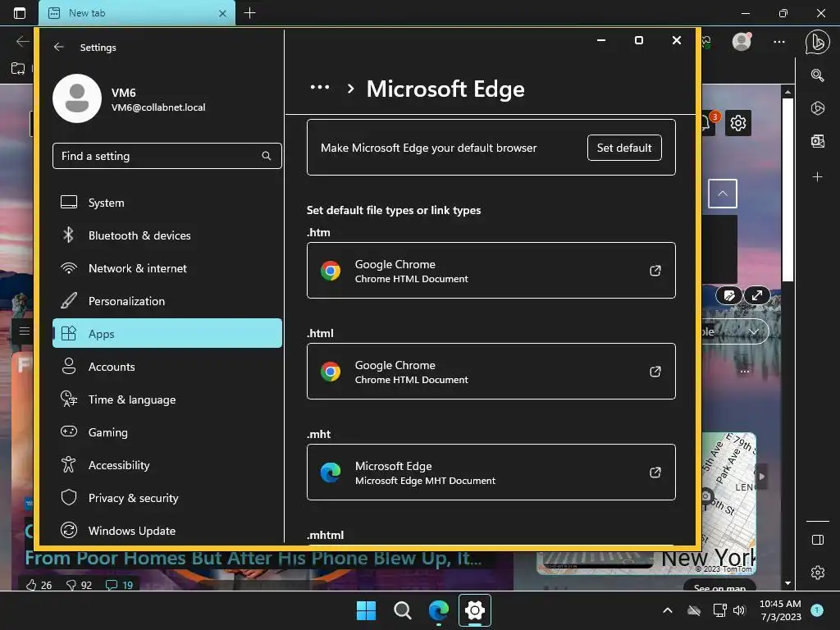Image resolution: width=840 pixels, height=630 pixels.
Task: Click the Set default button
Action: click(624, 148)
